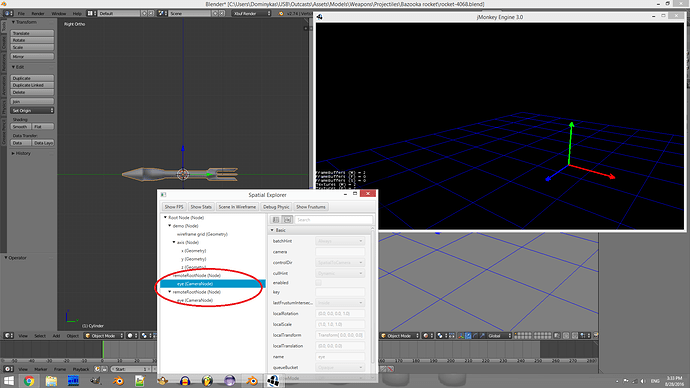
Task: Toggle the enabled checkbox in Spatial Explorer
Action: (319, 283)
